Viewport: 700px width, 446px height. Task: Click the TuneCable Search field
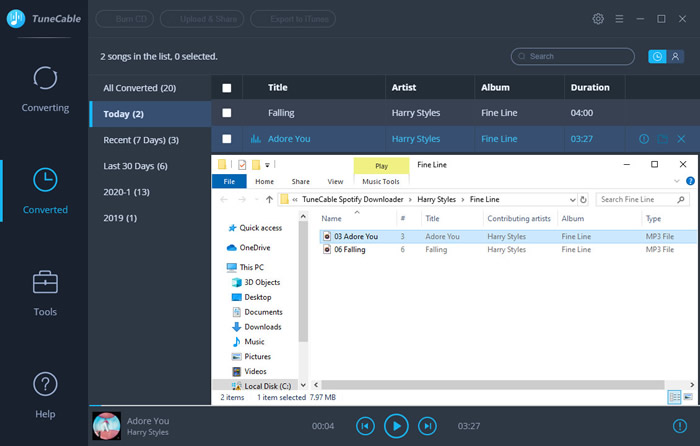pyautogui.click(x=573, y=56)
